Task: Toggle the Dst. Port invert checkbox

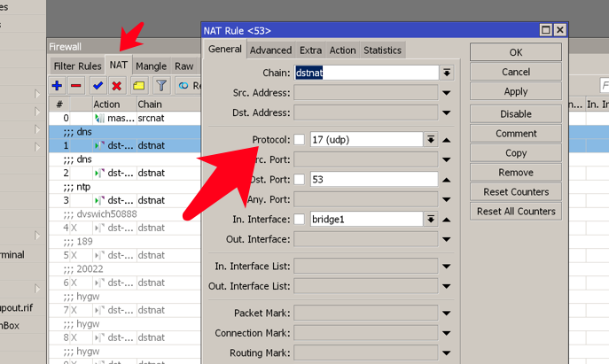Action: click(299, 179)
